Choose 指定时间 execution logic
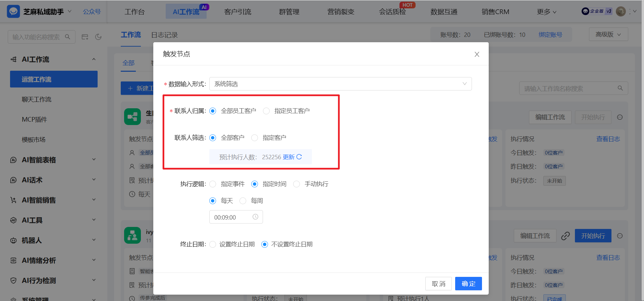The image size is (644, 301). point(255,184)
